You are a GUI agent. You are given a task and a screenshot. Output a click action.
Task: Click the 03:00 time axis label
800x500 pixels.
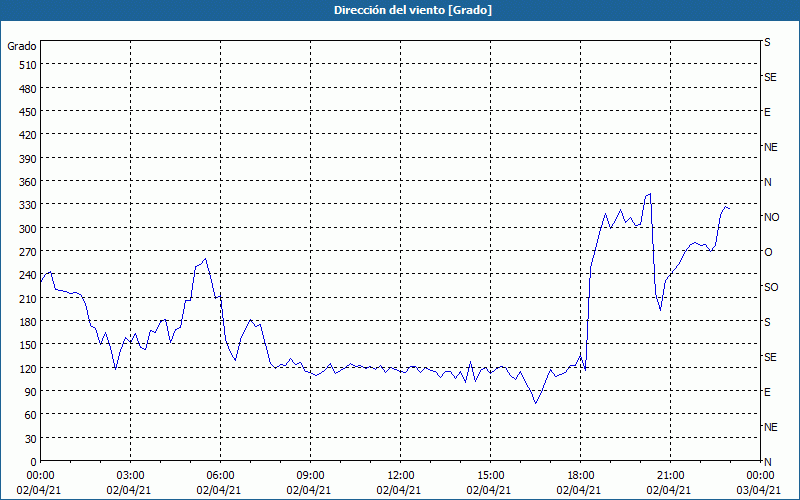tap(131, 476)
